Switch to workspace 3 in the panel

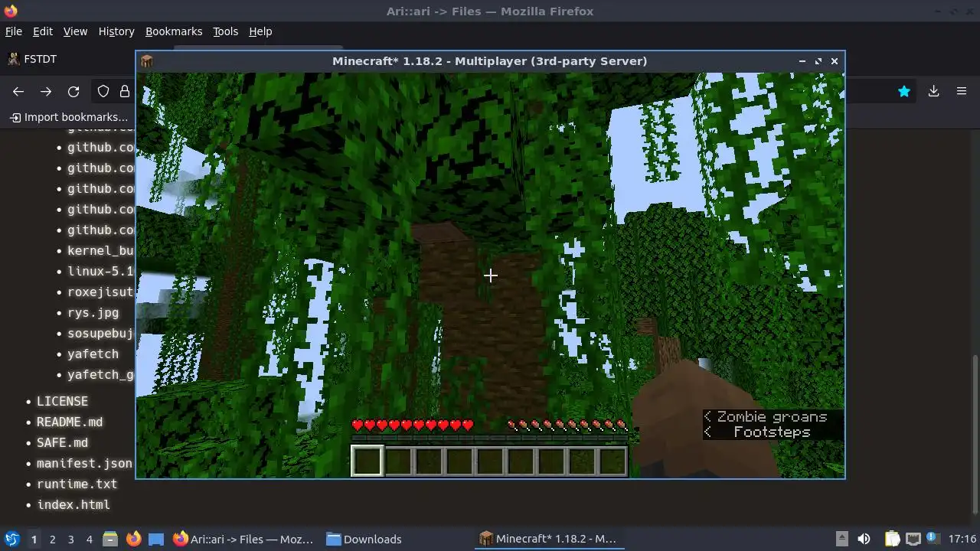point(70,539)
